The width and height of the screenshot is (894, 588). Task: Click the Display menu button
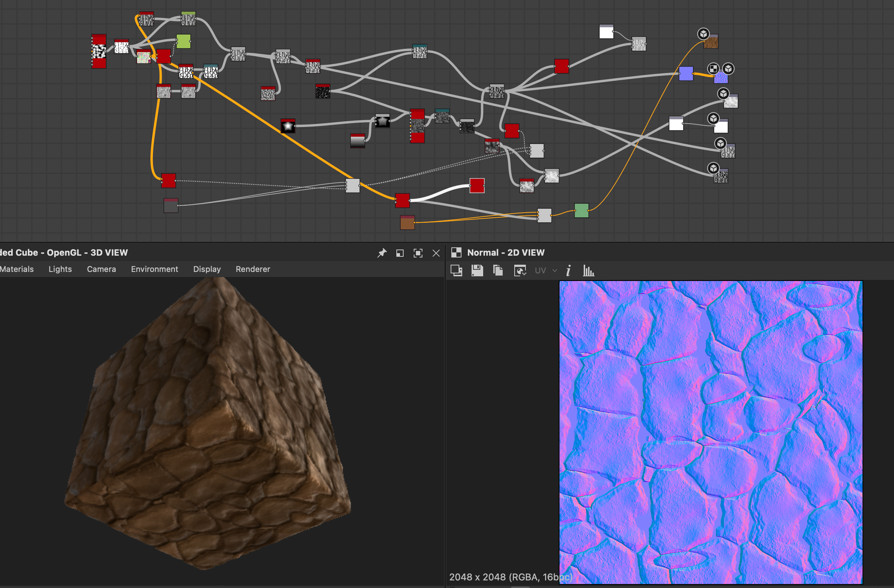[207, 269]
